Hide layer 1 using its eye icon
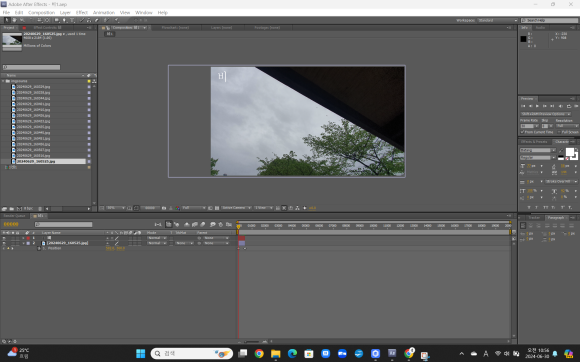 pyautogui.click(x=4, y=238)
